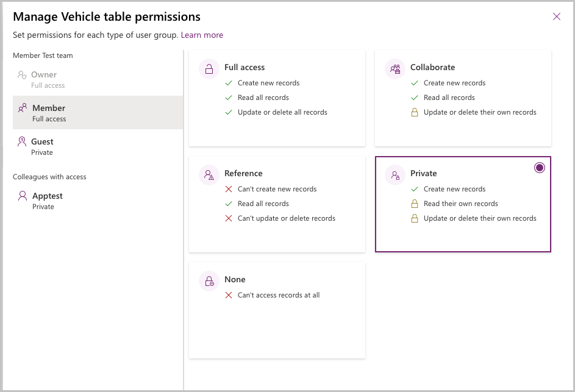Click the red X beside 'Can't access records at all'
Screen dimensions: 575x392
(229, 295)
